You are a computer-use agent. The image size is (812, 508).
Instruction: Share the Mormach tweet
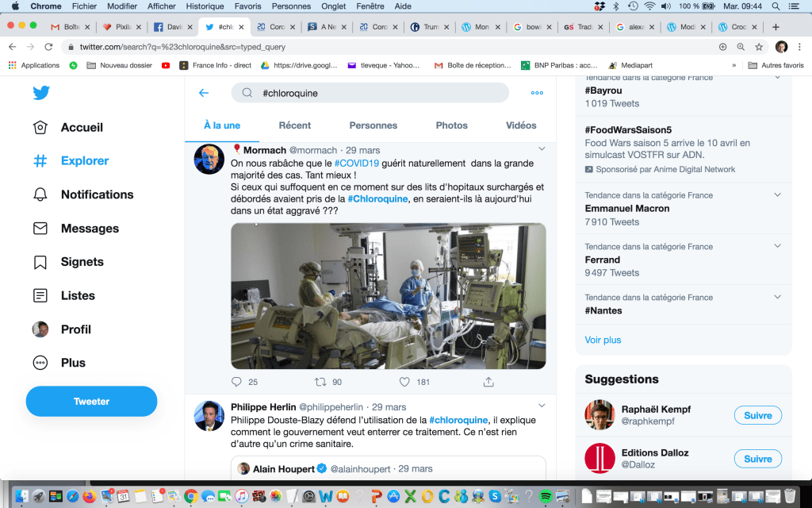488,382
